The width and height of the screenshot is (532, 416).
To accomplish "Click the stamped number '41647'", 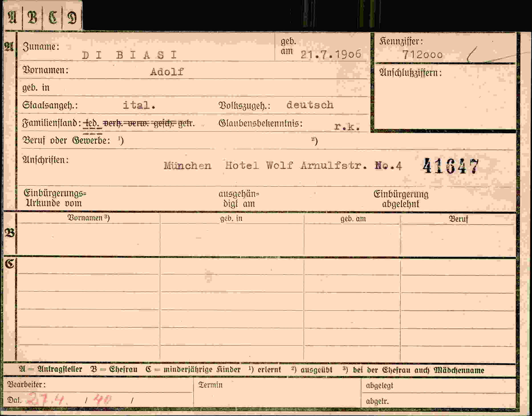I will pos(451,166).
